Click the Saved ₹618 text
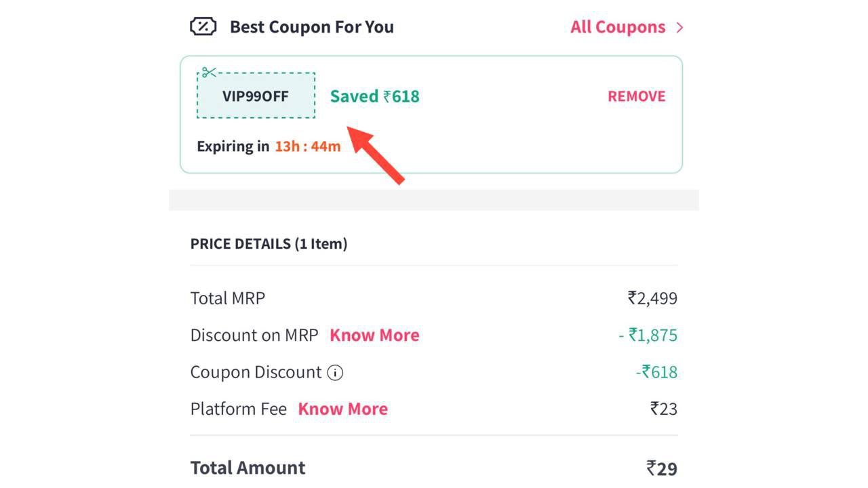The image size is (868, 488). click(x=375, y=96)
